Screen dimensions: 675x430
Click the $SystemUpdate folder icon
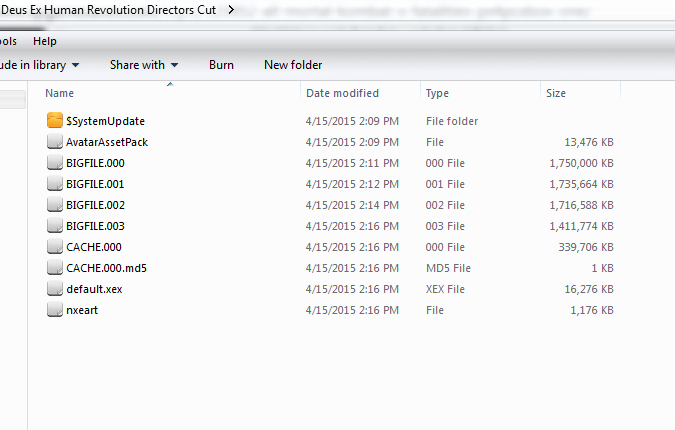[x=54, y=121]
